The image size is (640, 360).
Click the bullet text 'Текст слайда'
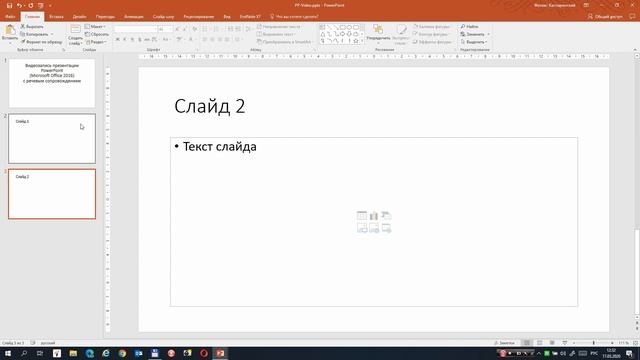tap(220, 147)
